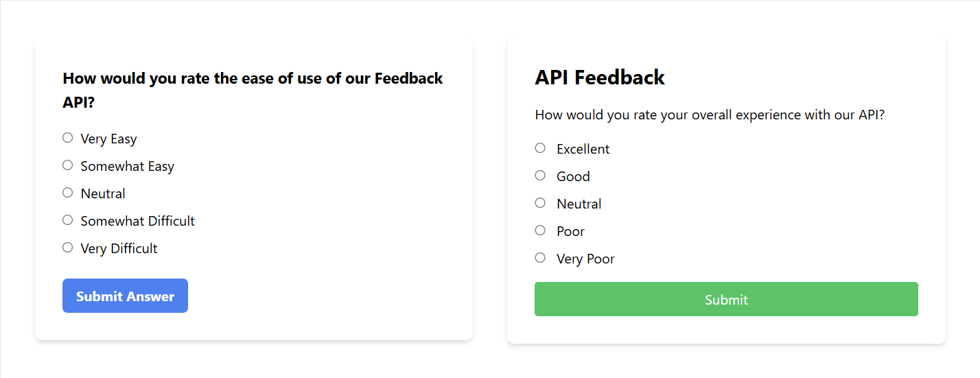The height and width of the screenshot is (378, 980).
Task: Select the "Excellent" radio button
Action: click(x=540, y=148)
